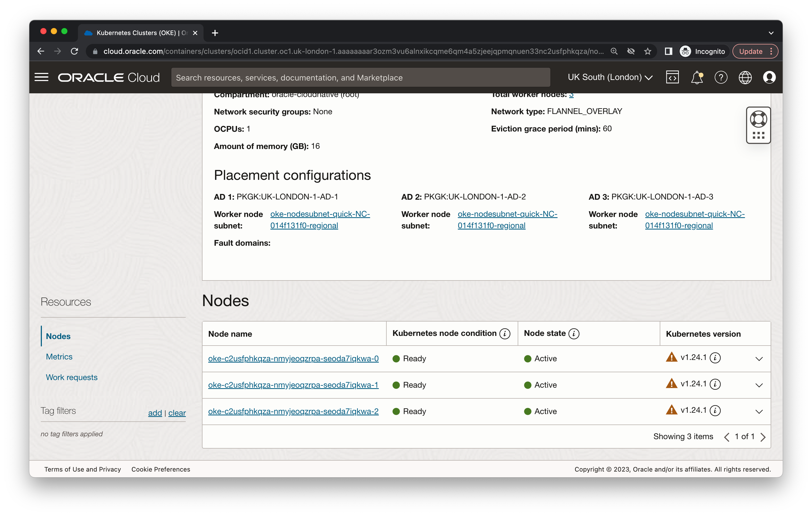Image resolution: width=812 pixels, height=516 pixels.
Task: Clear applied tag filters
Action: click(x=177, y=412)
